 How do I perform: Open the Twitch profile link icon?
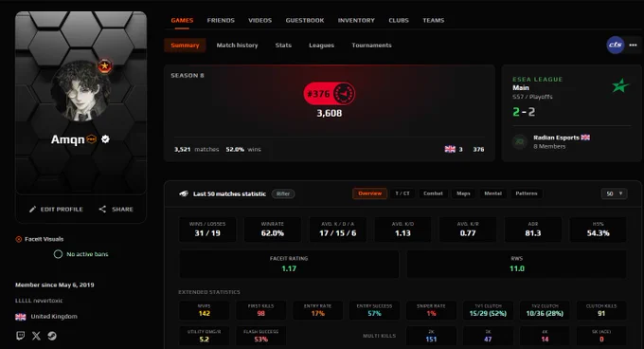pyautogui.click(x=20, y=336)
